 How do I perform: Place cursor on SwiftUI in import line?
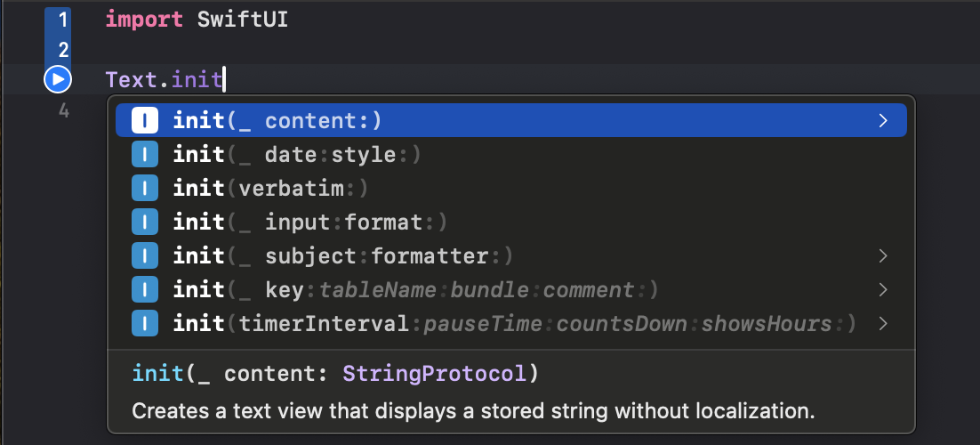[242, 19]
